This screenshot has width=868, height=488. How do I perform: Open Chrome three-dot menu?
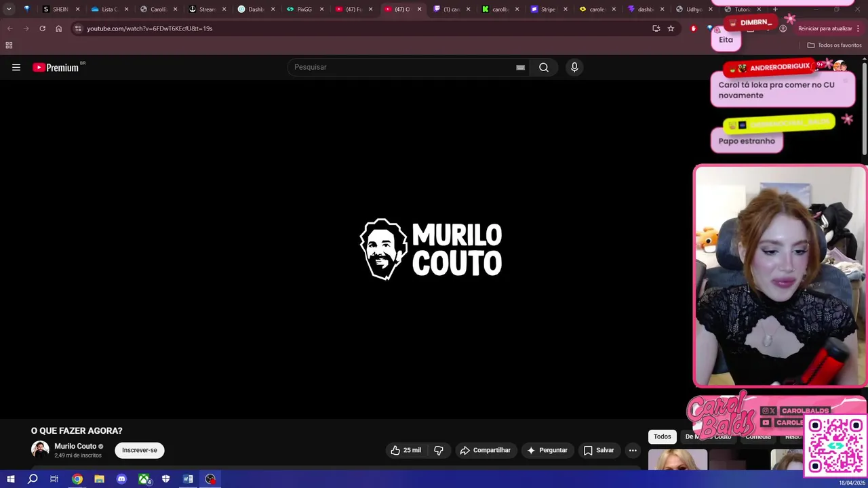coord(859,28)
